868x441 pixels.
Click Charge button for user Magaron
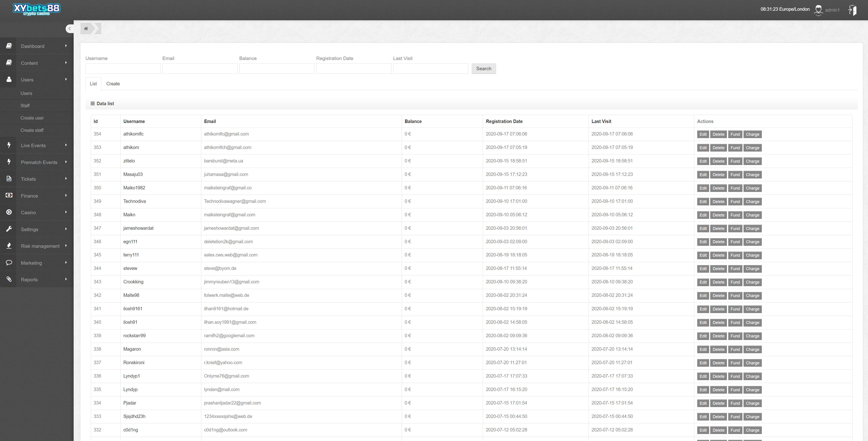point(753,349)
